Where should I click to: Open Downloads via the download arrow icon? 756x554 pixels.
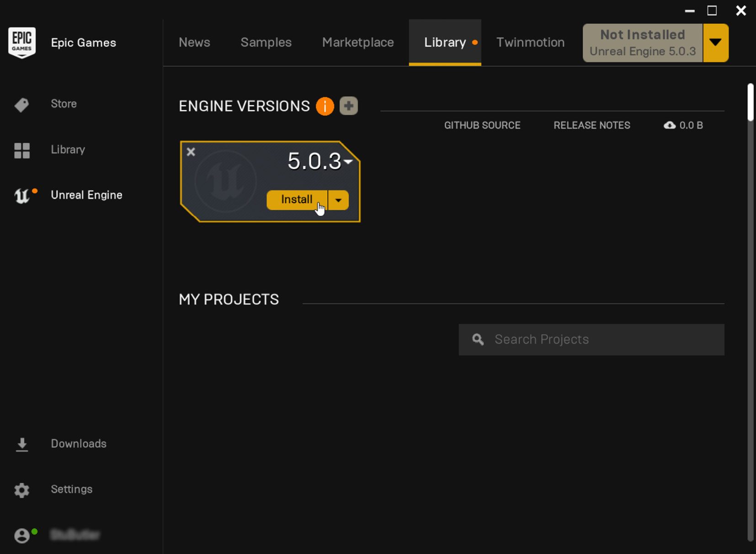(22, 445)
